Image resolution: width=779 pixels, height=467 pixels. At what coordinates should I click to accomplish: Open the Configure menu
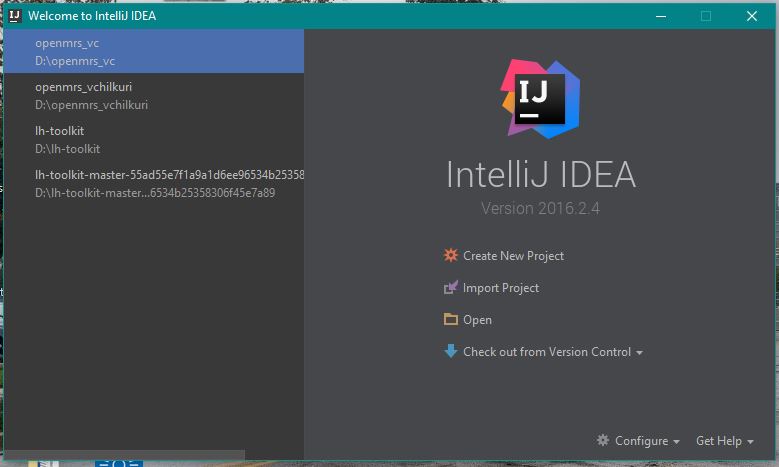[x=641, y=441]
